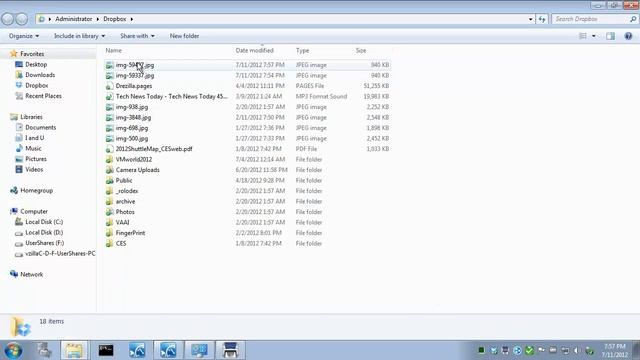Select the FingerPrint folder name

coord(130,233)
